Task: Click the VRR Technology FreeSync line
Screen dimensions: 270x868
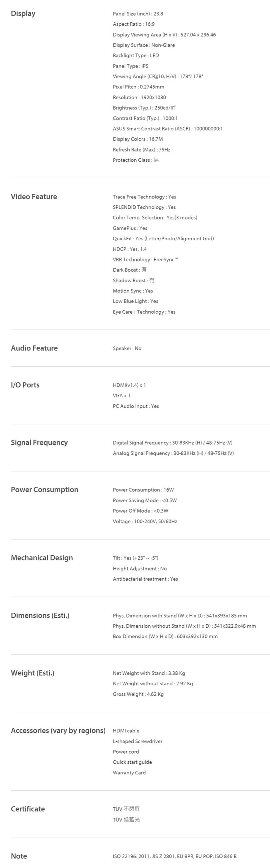Action: click(x=145, y=259)
